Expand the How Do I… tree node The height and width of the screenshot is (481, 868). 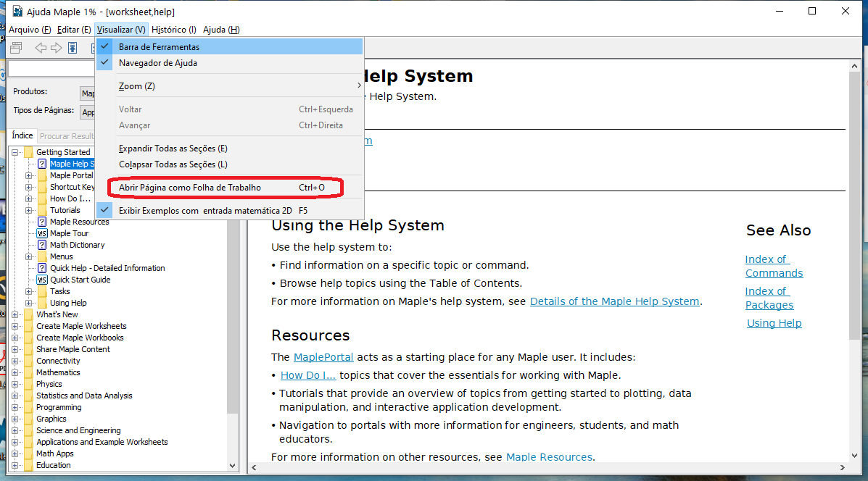pos(29,198)
